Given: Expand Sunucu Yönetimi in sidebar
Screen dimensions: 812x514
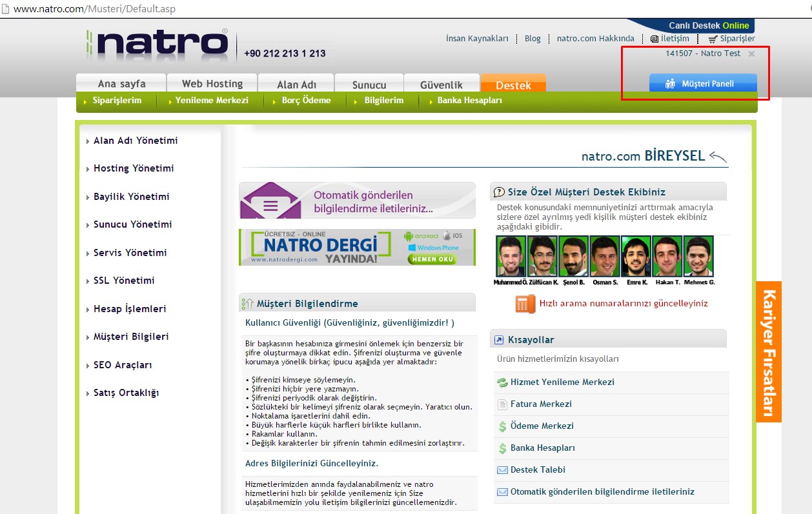Looking at the screenshot, I should [133, 224].
